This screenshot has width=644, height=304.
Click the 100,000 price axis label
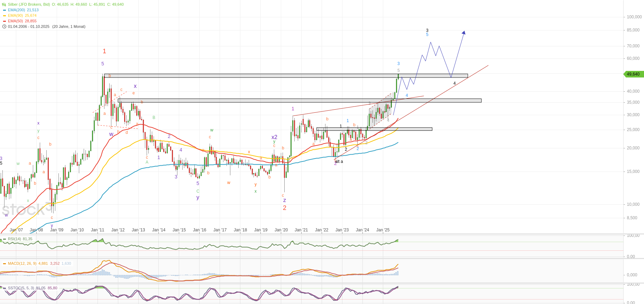point(634,17)
